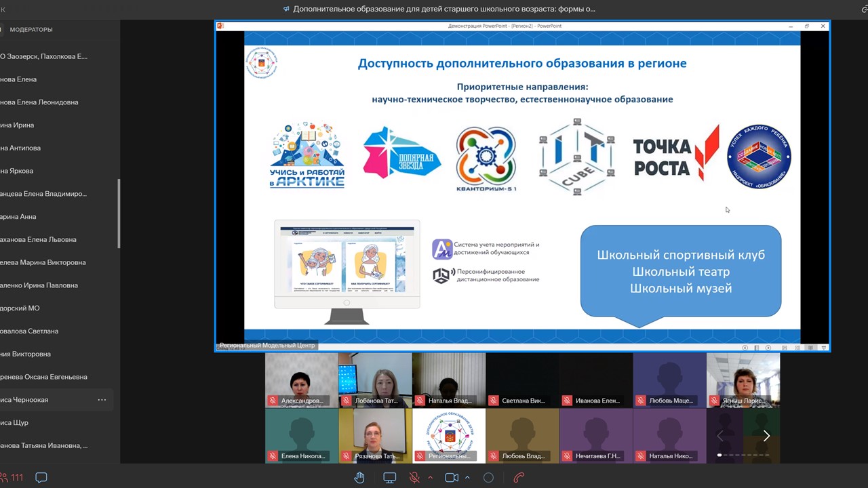The width and height of the screenshot is (868, 488).
Task: Leave the call with red handset icon
Action: 519,478
